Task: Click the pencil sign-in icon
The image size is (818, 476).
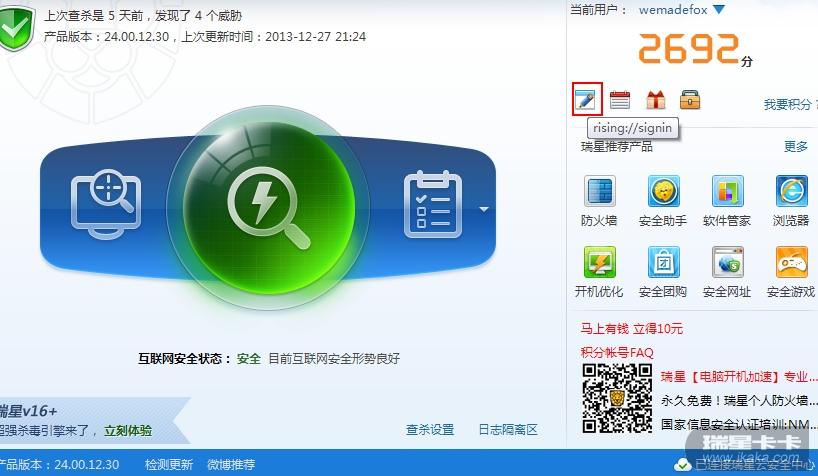Action: pyautogui.click(x=586, y=99)
